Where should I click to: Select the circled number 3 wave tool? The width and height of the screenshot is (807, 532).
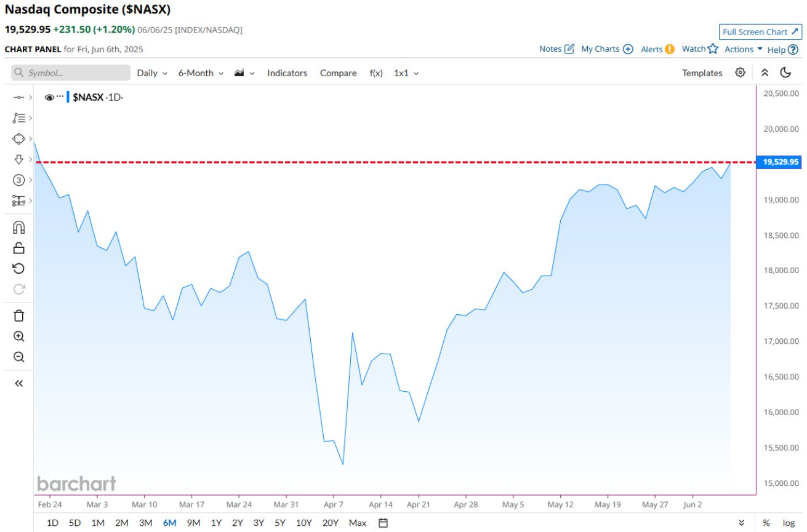pos(18,180)
